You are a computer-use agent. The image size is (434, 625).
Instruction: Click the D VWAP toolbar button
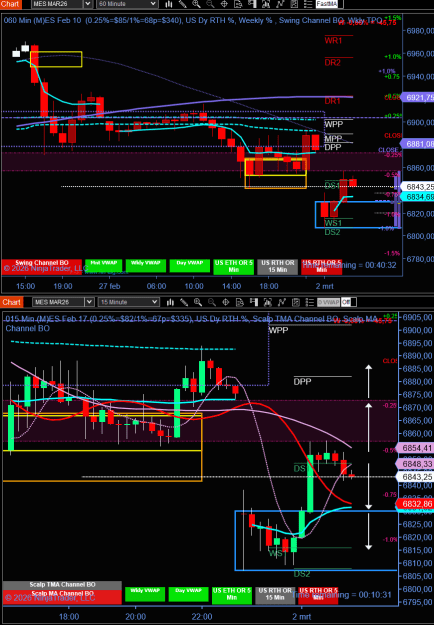click(328, 302)
